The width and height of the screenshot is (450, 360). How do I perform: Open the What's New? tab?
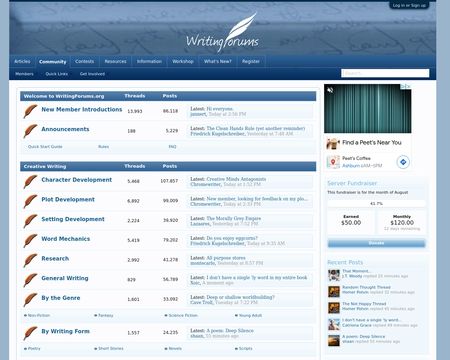[218, 61]
